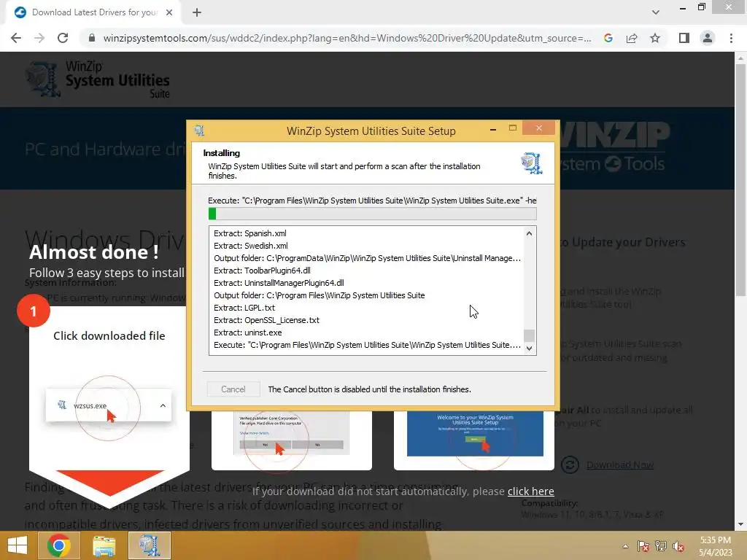This screenshot has width=747, height=560.
Task: Click the disabled Cancel button
Action: (233, 389)
